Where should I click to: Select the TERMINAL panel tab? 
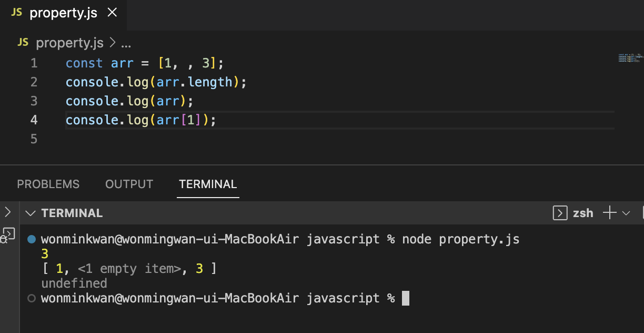[x=208, y=184]
